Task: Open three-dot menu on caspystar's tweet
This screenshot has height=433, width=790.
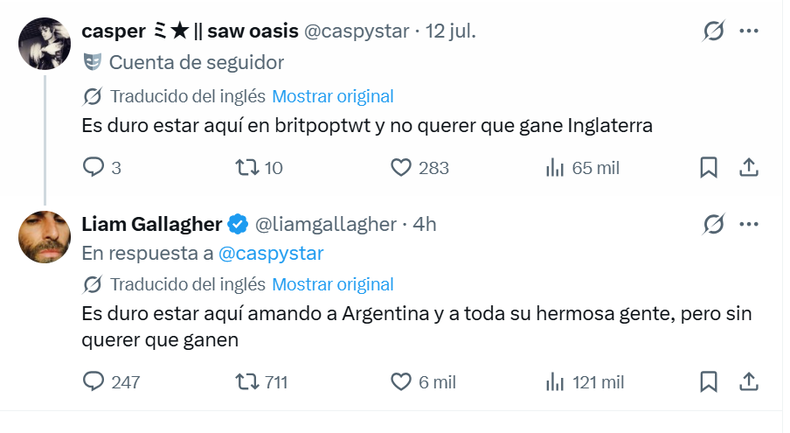Action: point(749,31)
